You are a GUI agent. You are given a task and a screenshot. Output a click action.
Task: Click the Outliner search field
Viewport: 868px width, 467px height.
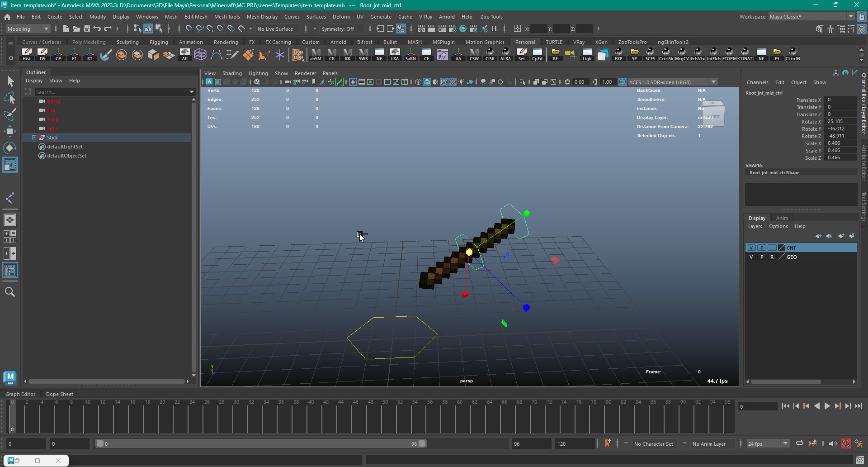tap(111, 92)
